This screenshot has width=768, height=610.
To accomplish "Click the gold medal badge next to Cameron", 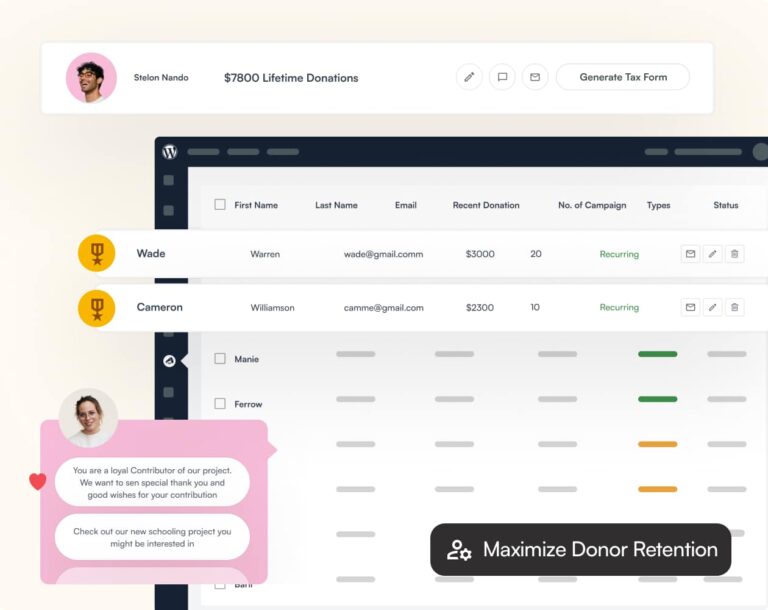I will coord(97,307).
